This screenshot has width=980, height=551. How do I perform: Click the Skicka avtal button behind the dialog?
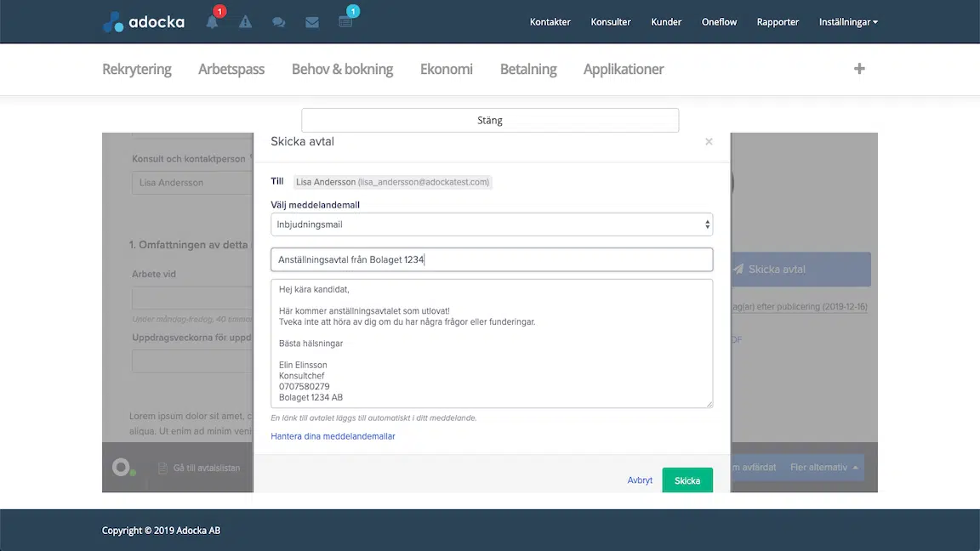click(801, 270)
